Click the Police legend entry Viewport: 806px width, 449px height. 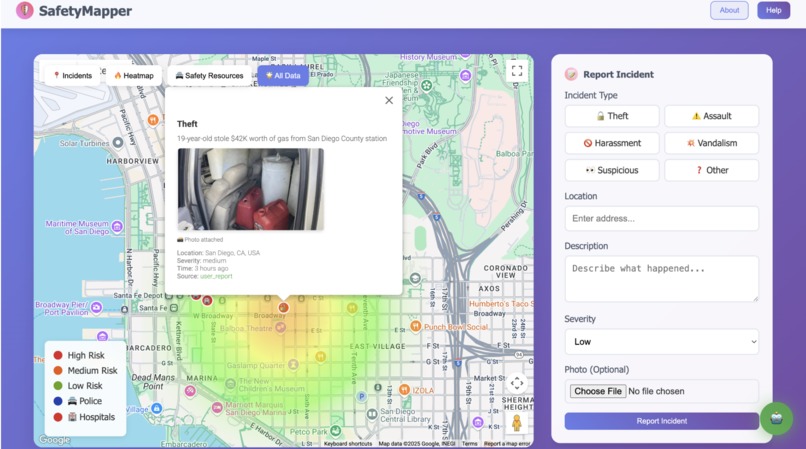pos(78,401)
